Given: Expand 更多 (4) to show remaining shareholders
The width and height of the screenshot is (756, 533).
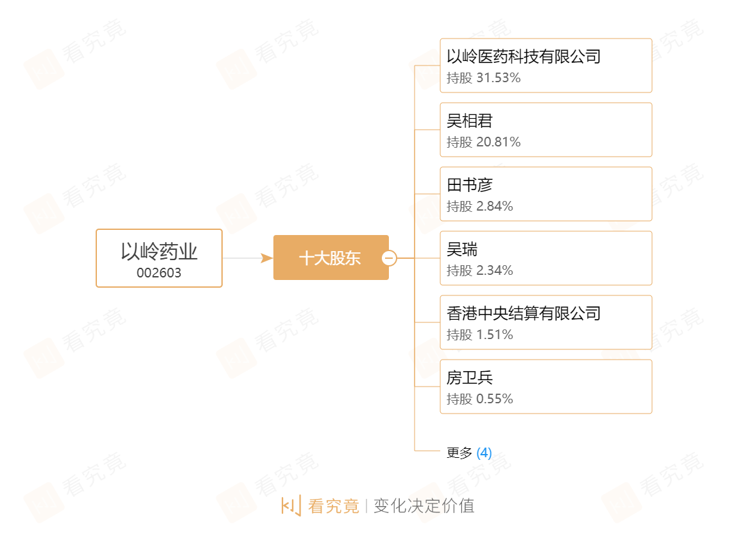Looking at the screenshot, I should click(x=469, y=453).
